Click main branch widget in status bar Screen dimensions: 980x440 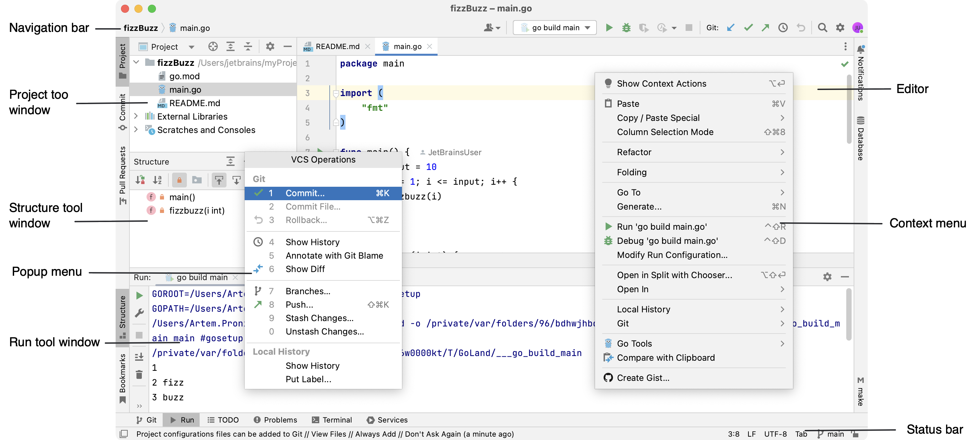(x=831, y=434)
